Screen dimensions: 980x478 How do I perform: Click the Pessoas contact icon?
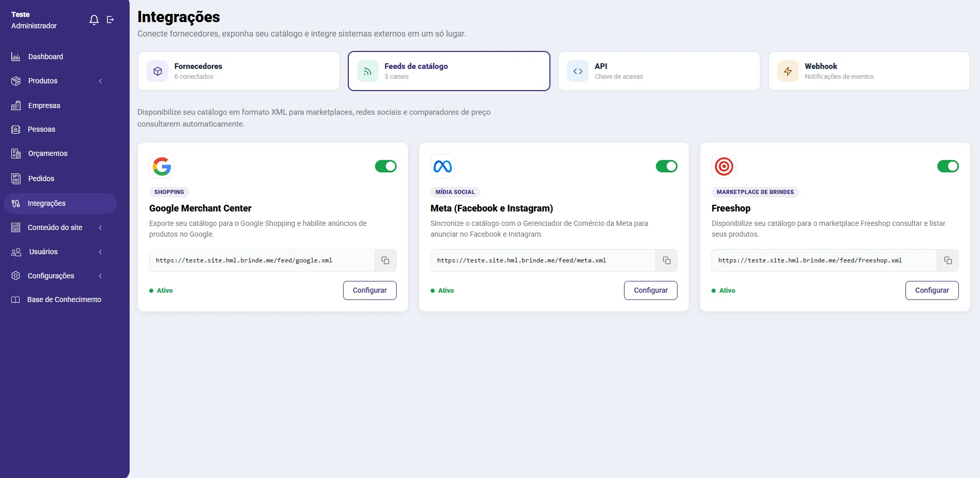pyautogui.click(x=16, y=129)
